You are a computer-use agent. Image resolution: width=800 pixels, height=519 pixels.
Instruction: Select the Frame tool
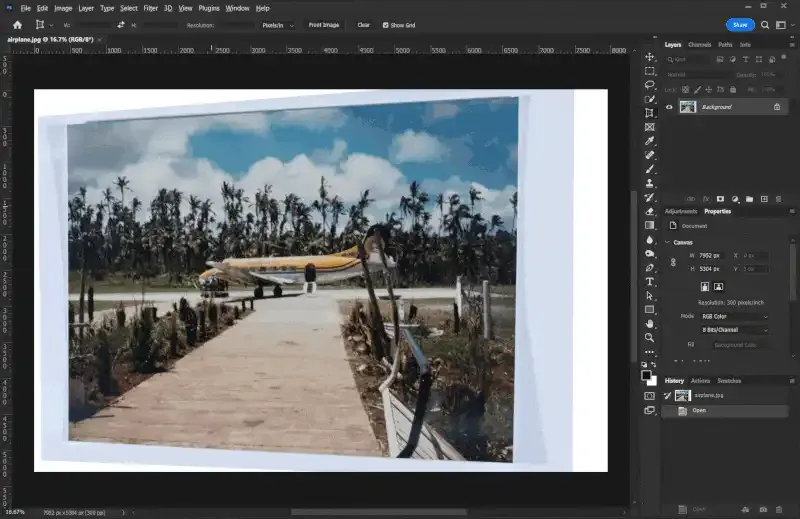(x=649, y=127)
